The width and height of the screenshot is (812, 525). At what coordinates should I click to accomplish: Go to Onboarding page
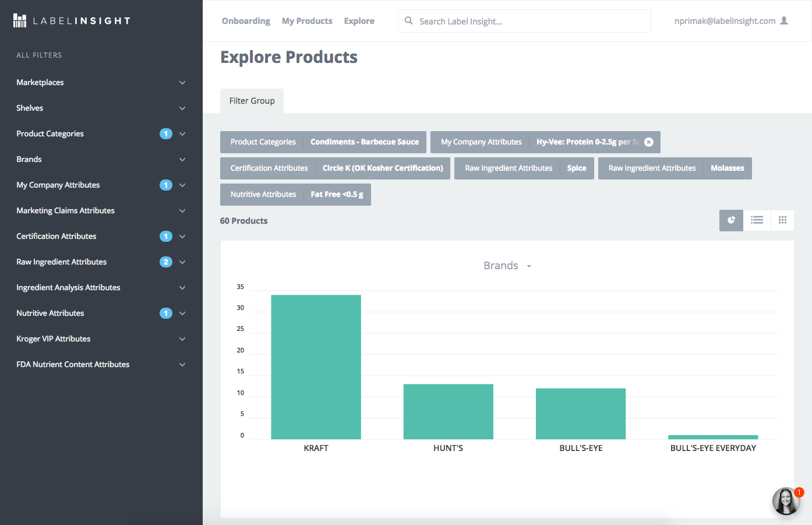246,21
